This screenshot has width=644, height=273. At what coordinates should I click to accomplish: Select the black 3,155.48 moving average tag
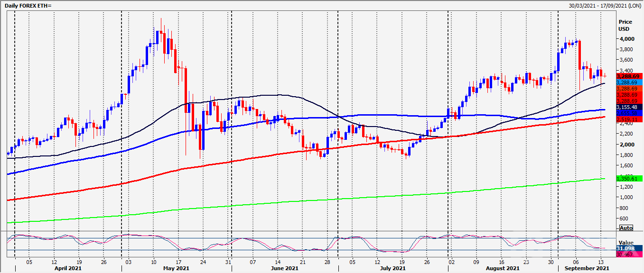click(628, 108)
